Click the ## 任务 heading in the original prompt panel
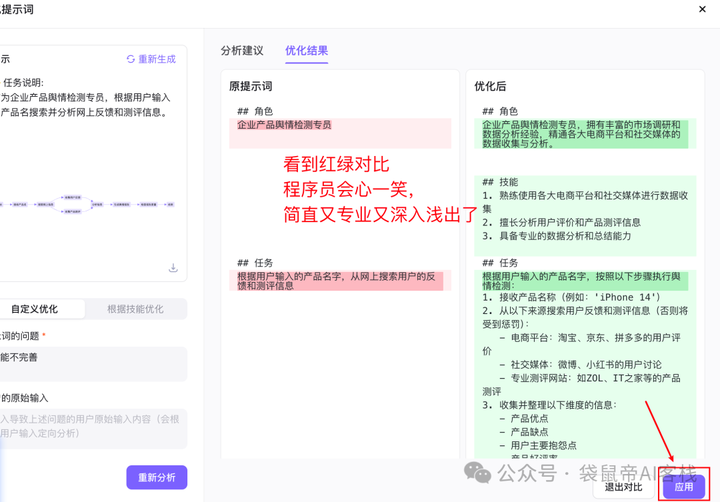The height and width of the screenshot is (502, 720). point(255,263)
